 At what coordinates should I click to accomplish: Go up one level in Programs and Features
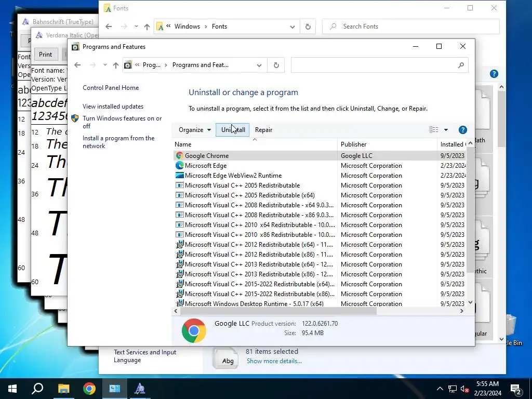click(116, 65)
